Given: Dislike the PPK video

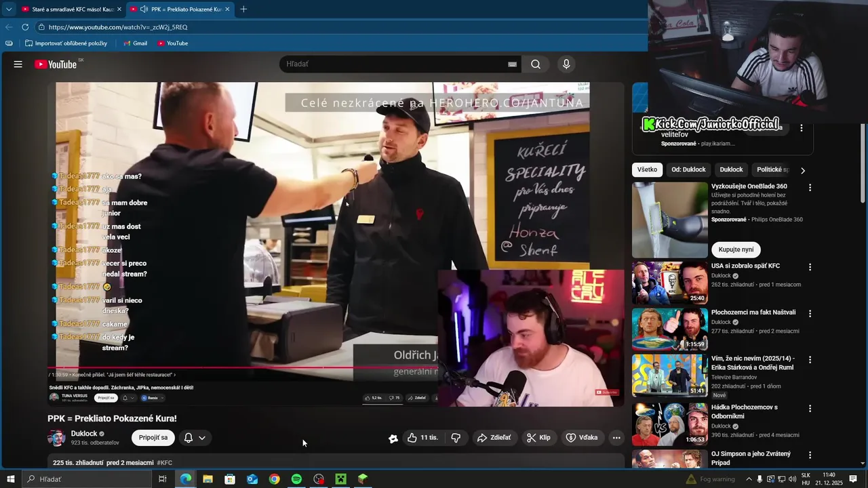Looking at the screenshot, I should pyautogui.click(x=456, y=438).
